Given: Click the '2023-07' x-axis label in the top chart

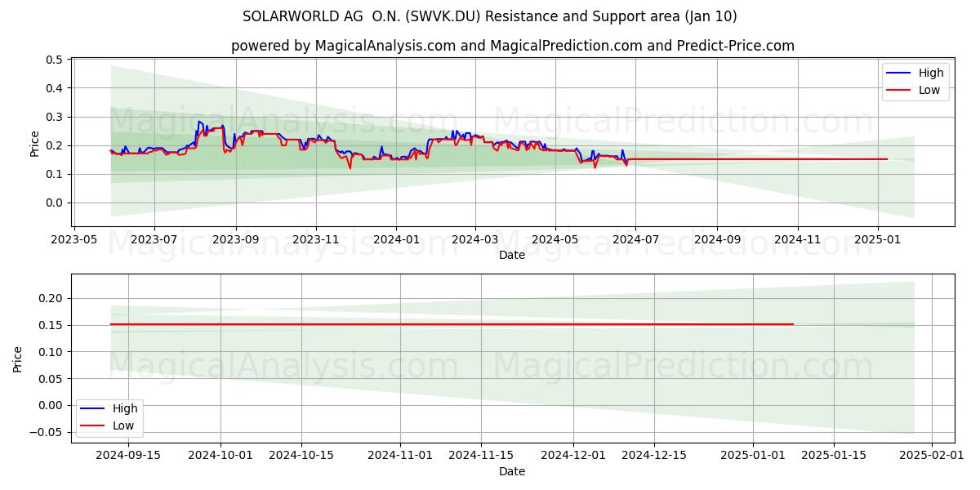Looking at the screenshot, I should (154, 240).
